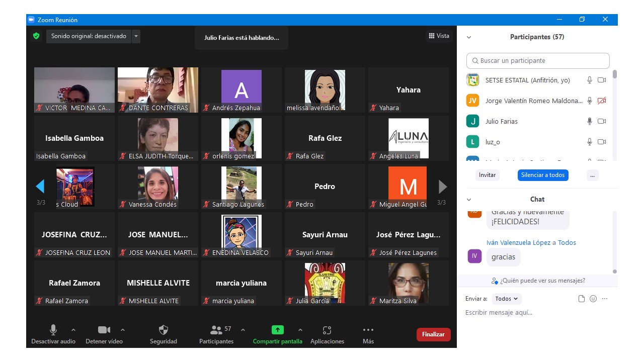Image resolution: width=644 pixels, height=362 pixels.
Task: Click muted mic icon on Pedro tile
Action: pyautogui.click(x=290, y=204)
